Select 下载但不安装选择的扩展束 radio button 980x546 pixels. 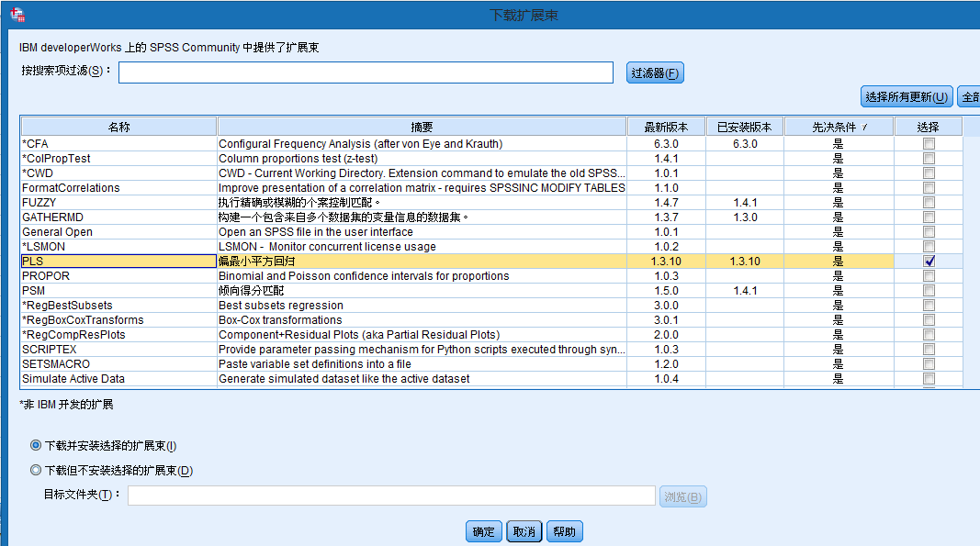point(36,470)
